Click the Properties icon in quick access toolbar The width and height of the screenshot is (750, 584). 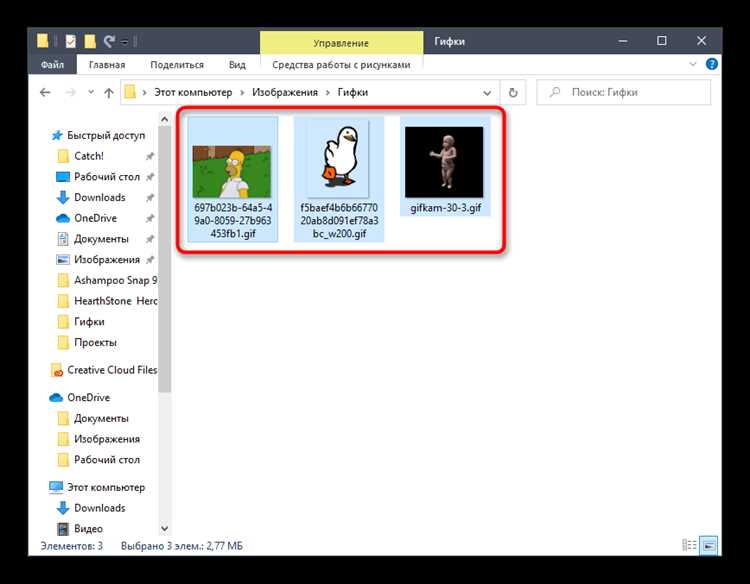click(71, 42)
